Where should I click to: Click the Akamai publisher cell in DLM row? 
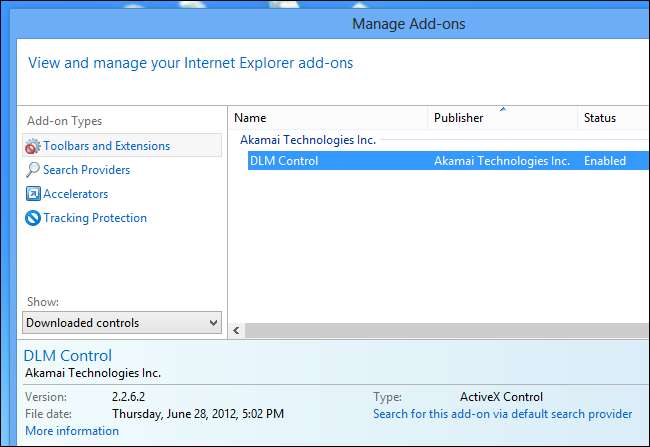click(501, 161)
